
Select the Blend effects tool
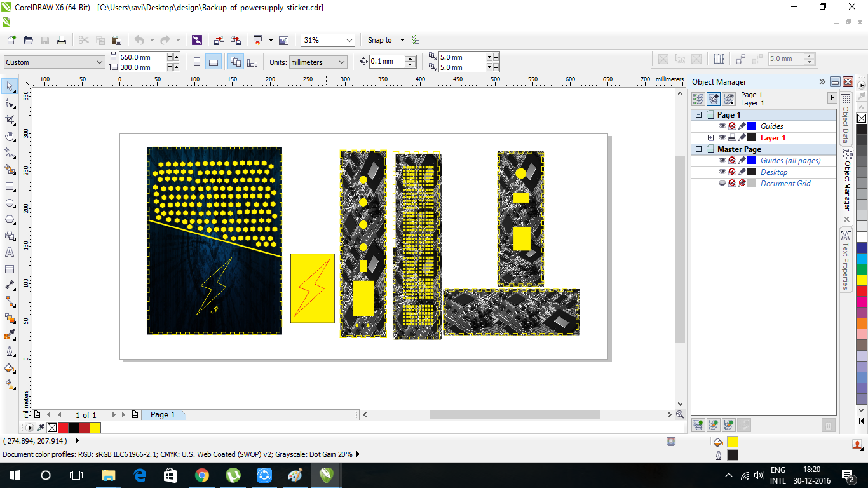10,318
